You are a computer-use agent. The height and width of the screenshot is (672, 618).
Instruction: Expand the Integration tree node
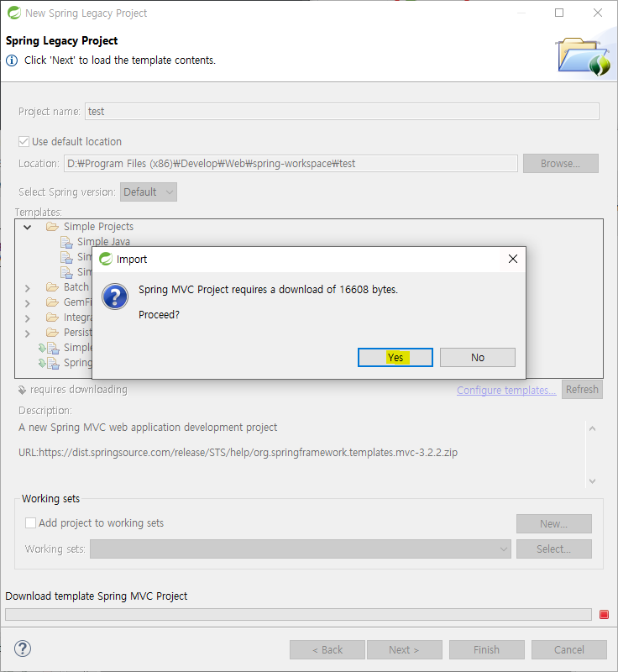click(x=28, y=318)
